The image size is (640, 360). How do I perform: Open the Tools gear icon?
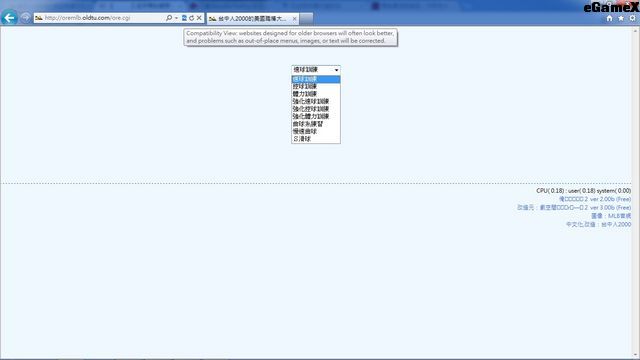click(632, 18)
